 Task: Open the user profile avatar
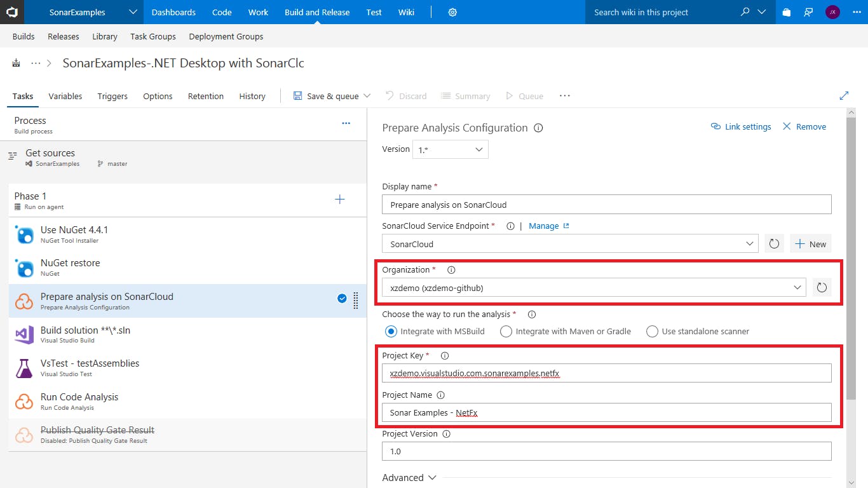tap(832, 12)
